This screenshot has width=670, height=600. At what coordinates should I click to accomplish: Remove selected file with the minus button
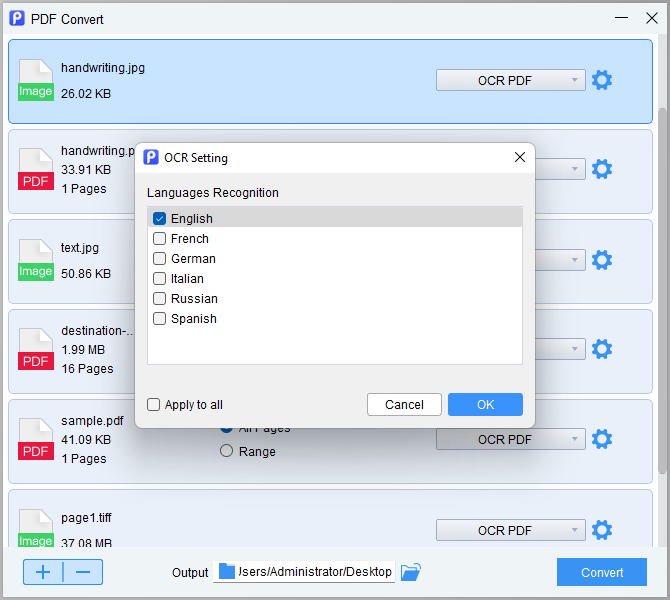[83, 572]
